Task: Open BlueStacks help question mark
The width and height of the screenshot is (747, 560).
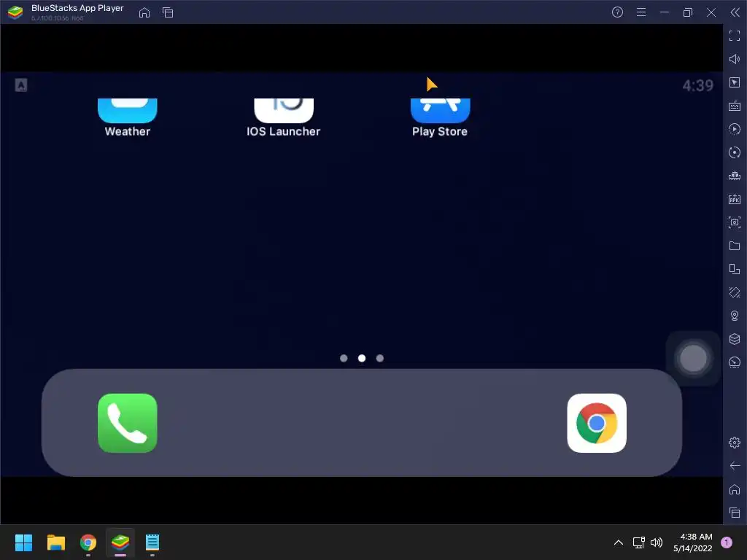Action: [x=617, y=12]
